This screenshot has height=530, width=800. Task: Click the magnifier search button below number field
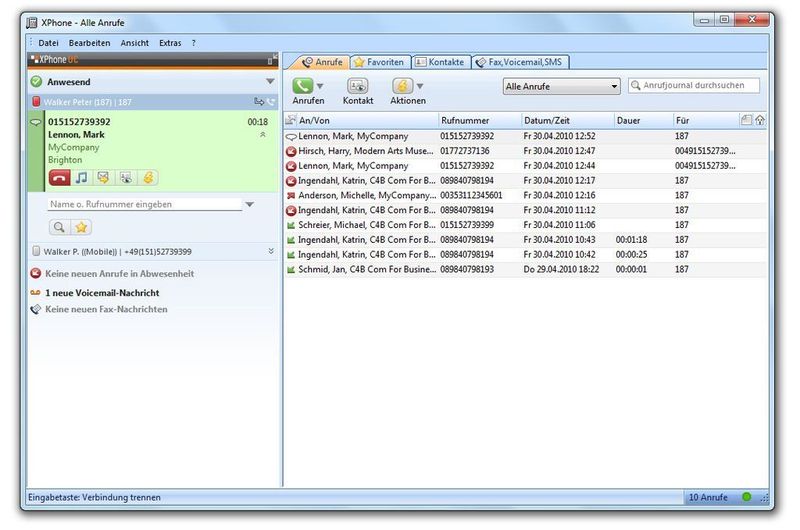59,227
